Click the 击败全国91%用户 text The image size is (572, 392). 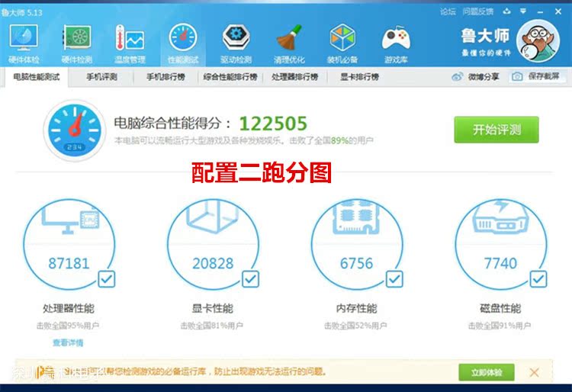500,326
